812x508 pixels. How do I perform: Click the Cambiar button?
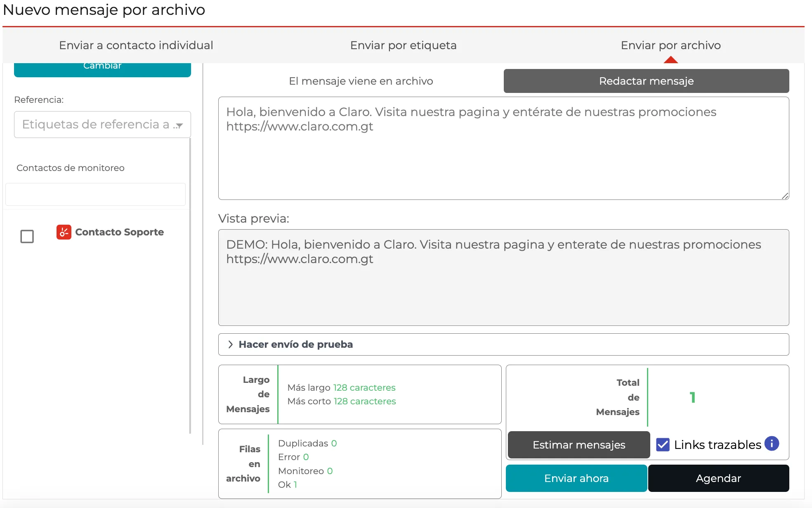tap(102, 69)
